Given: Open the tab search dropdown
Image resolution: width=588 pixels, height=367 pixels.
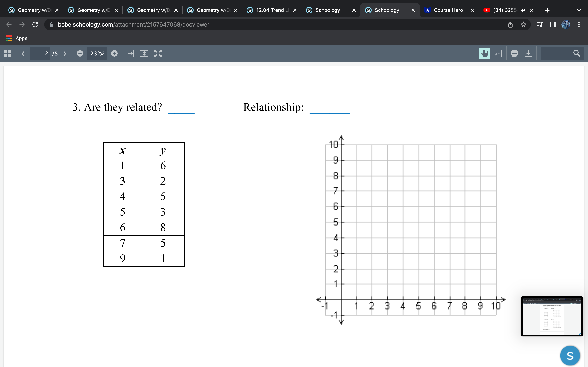Looking at the screenshot, I should [x=579, y=10].
